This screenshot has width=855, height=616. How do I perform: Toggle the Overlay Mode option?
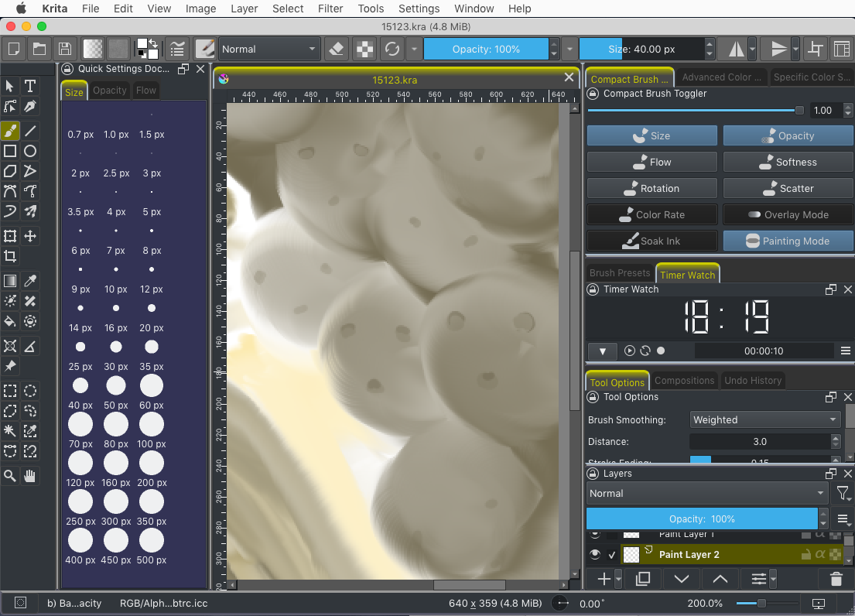788,214
